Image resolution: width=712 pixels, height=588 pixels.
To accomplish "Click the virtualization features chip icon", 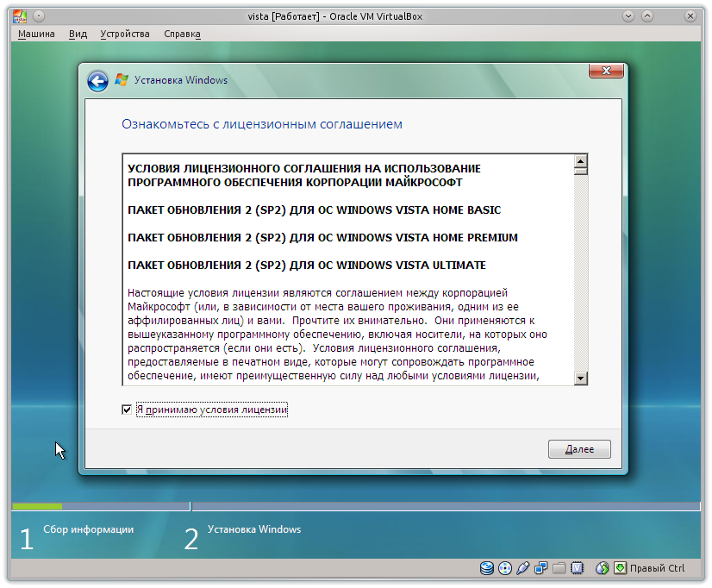I will pos(577,568).
